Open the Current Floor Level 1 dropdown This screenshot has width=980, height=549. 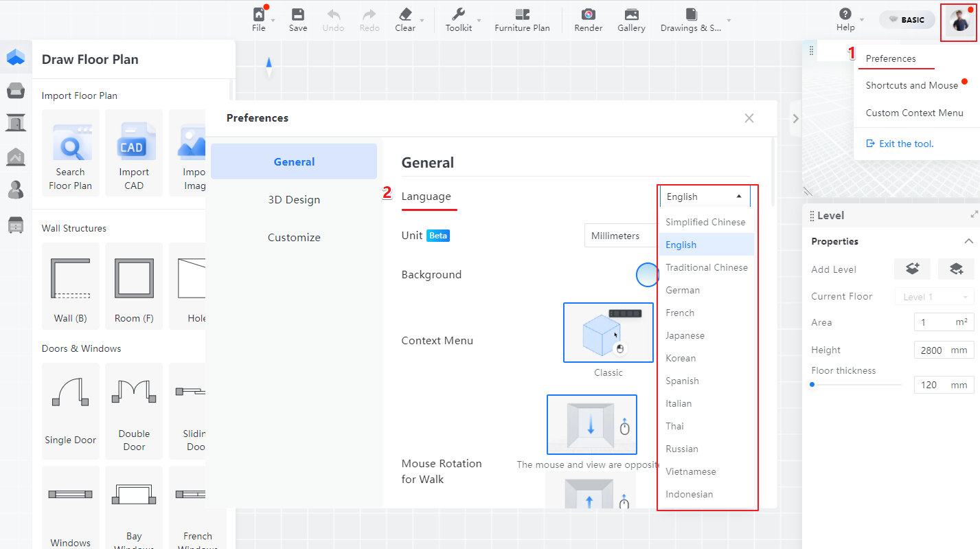coord(934,297)
